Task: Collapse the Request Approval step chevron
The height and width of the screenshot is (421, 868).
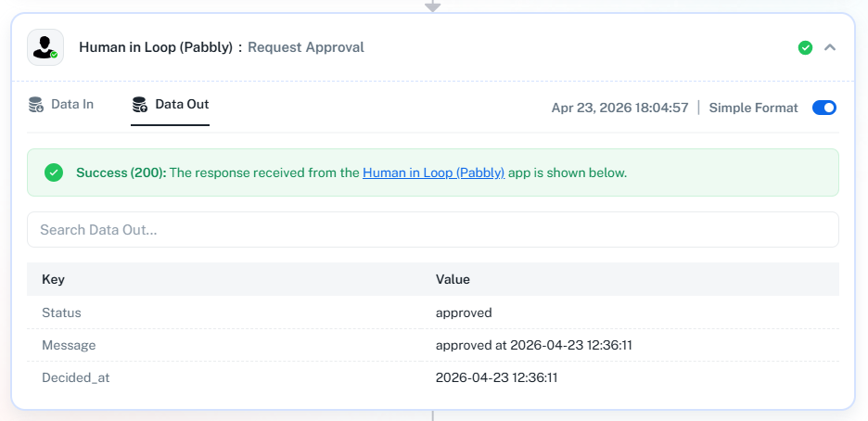Action: pos(830,47)
